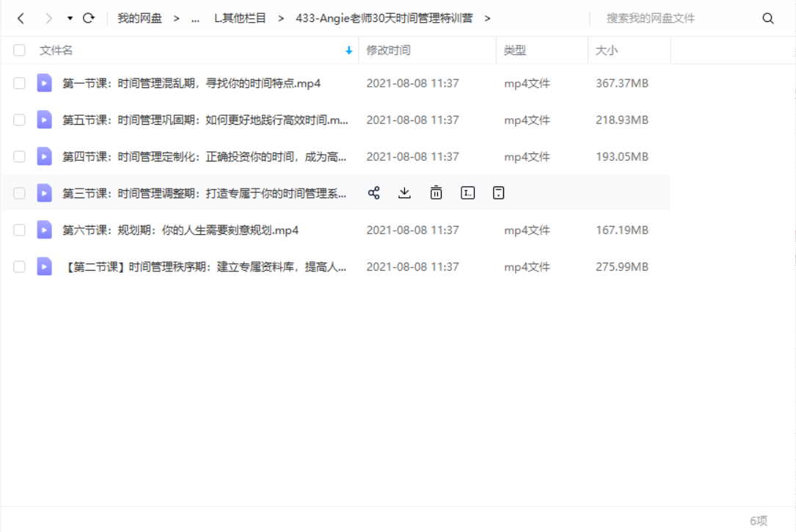Check the box for 第一节课 file
Viewport: 796px width, 532px height.
point(19,83)
